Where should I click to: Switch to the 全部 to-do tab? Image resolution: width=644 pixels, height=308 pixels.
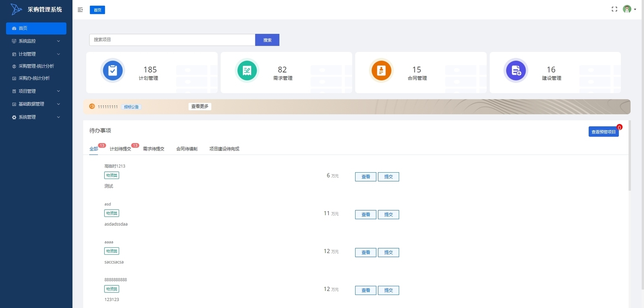click(93, 149)
